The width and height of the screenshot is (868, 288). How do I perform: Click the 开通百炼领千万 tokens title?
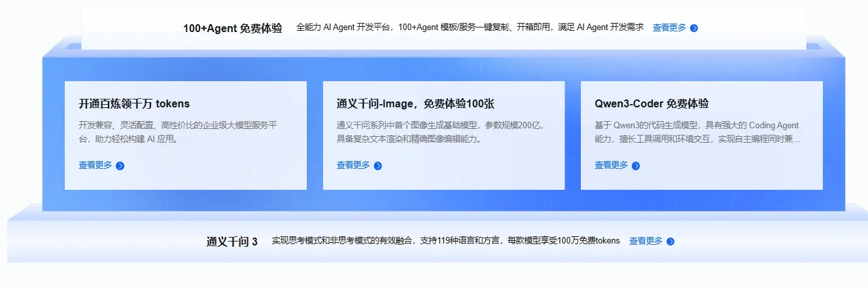pyautogui.click(x=134, y=103)
